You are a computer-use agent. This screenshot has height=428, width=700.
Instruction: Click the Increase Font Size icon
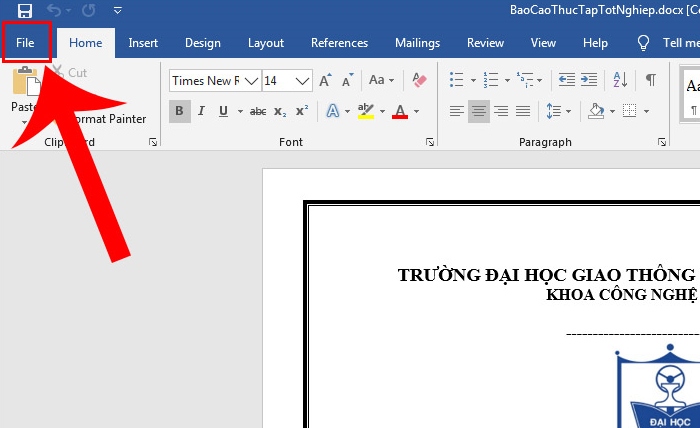tap(327, 80)
